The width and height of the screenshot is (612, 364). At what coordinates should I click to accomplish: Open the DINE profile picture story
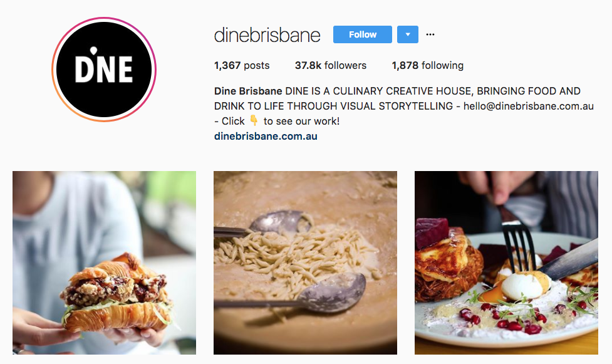(x=104, y=70)
